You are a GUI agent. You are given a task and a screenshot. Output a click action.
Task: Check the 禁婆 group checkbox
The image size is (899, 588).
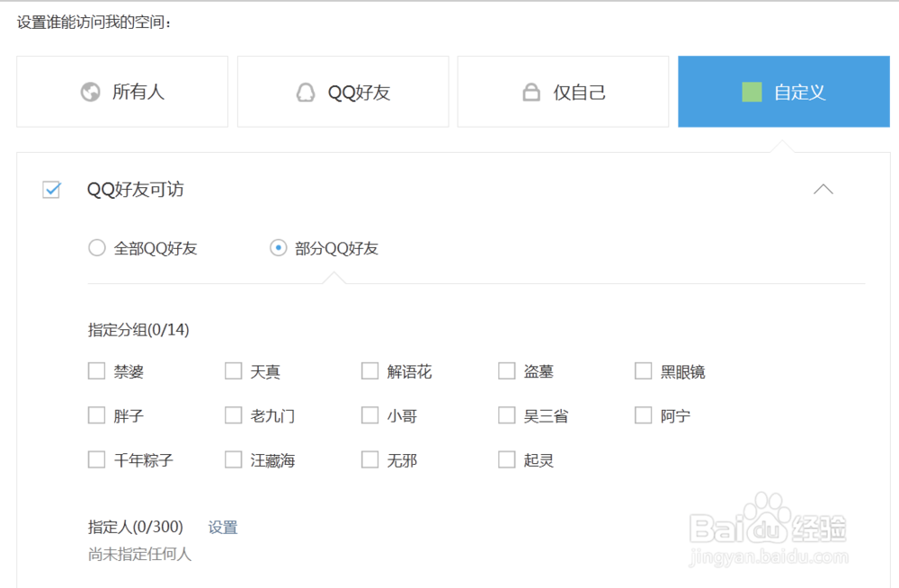(x=96, y=370)
